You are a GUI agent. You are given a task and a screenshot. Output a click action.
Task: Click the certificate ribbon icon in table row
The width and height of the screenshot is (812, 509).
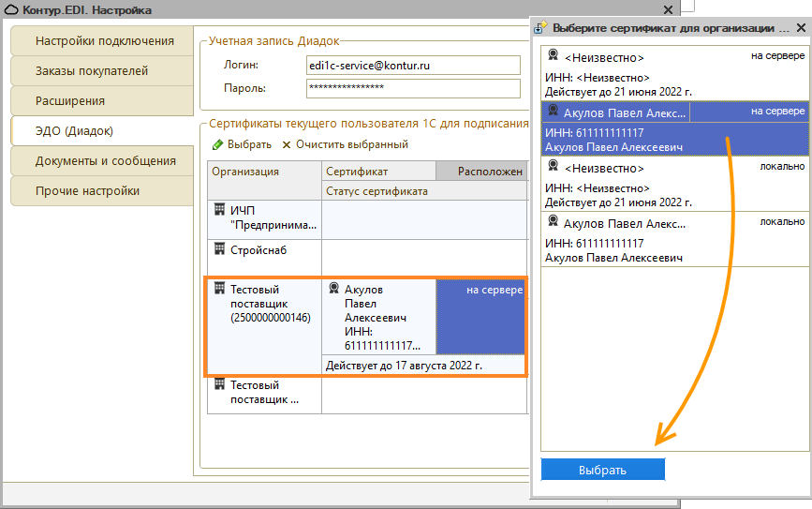click(x=333, y=290)
